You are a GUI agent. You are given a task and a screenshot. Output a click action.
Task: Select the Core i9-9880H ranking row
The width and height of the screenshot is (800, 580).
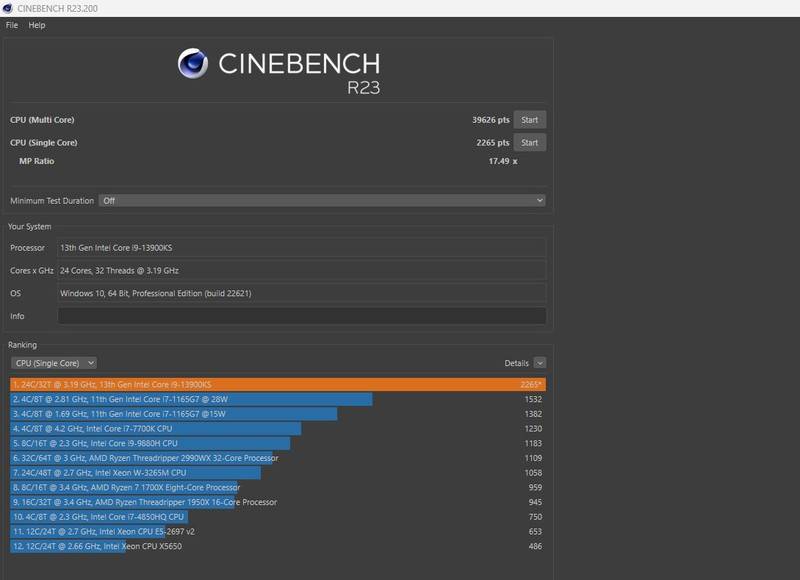tap(278, 443)
